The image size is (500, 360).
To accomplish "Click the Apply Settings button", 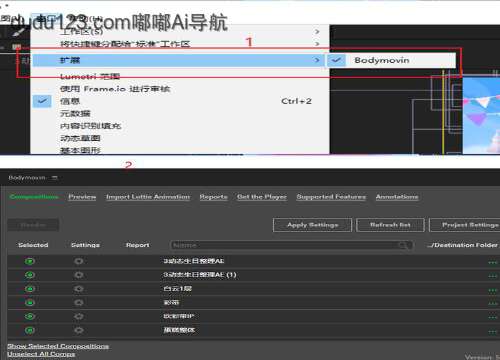I will (x=312, y=225).
